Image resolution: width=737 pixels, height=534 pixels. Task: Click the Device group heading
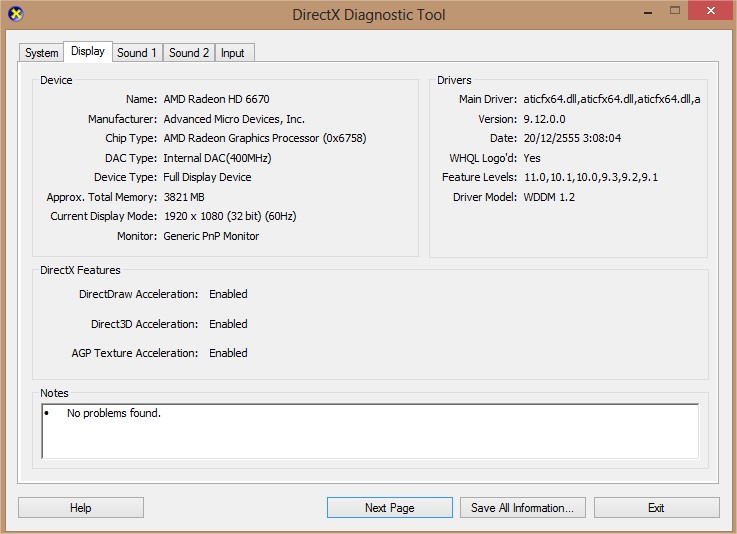click(56, 80)
